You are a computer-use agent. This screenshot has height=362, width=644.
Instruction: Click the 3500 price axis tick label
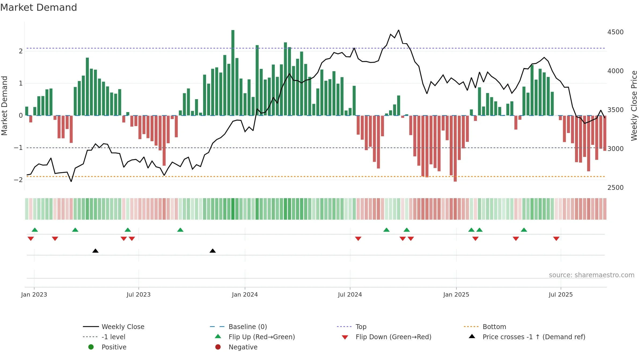coord(616,110)
